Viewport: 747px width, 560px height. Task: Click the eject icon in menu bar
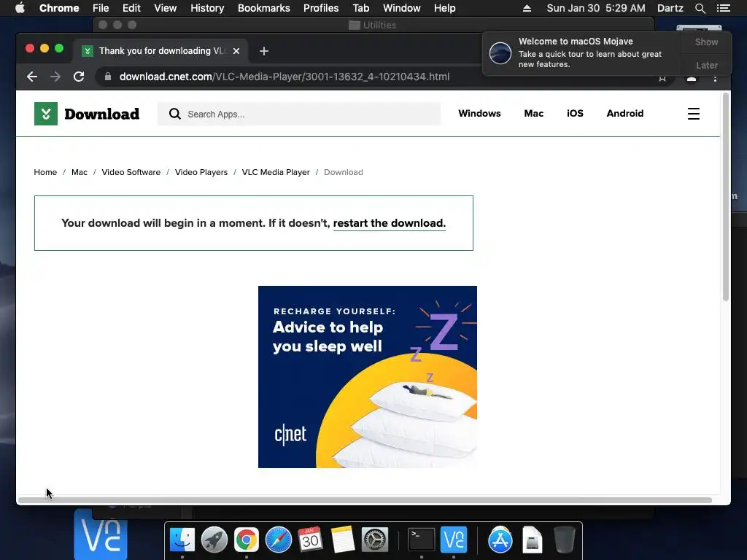coord(527,8)
